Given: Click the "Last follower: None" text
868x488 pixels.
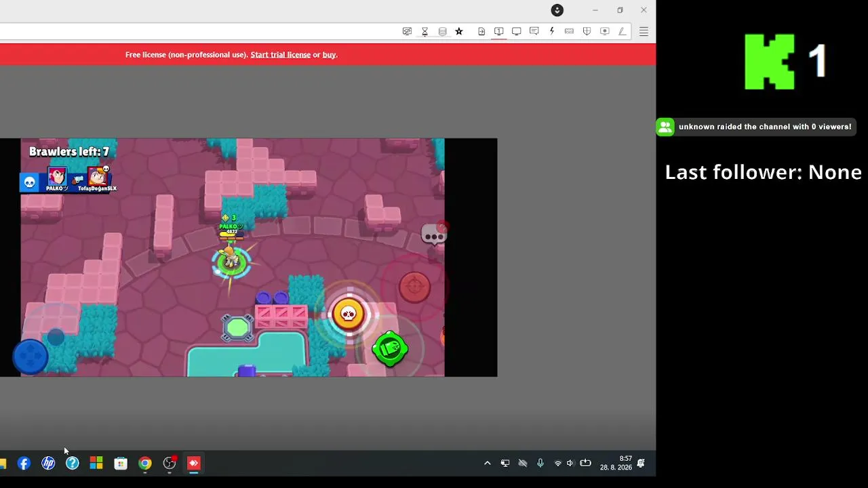Looking at the screenshot, I should click(763, 172).
